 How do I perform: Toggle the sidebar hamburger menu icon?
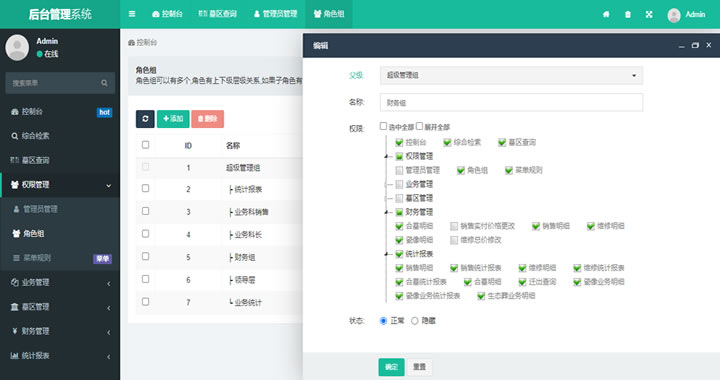coord(132,14)
